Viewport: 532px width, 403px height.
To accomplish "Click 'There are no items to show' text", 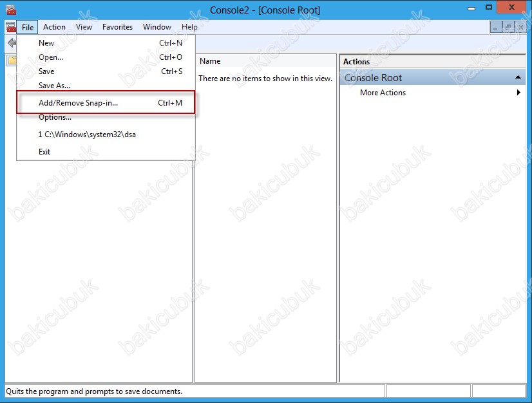I will pyautogui.click(x=265, y=79).
